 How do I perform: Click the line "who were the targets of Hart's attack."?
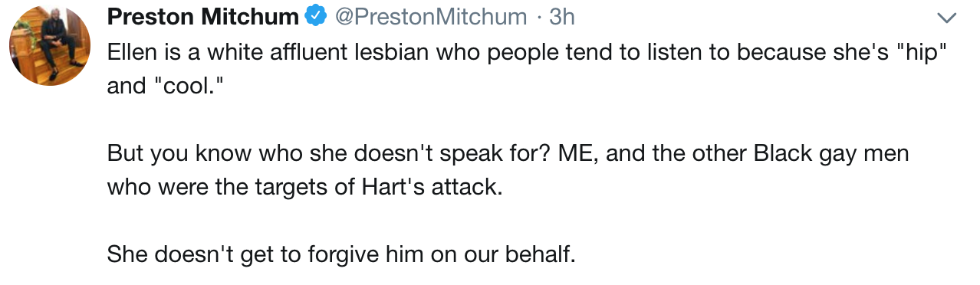click(304, 186)
